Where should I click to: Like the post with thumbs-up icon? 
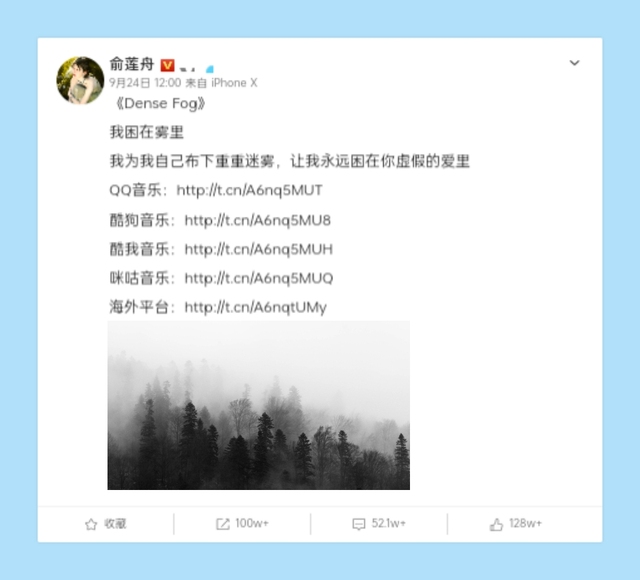496,524
